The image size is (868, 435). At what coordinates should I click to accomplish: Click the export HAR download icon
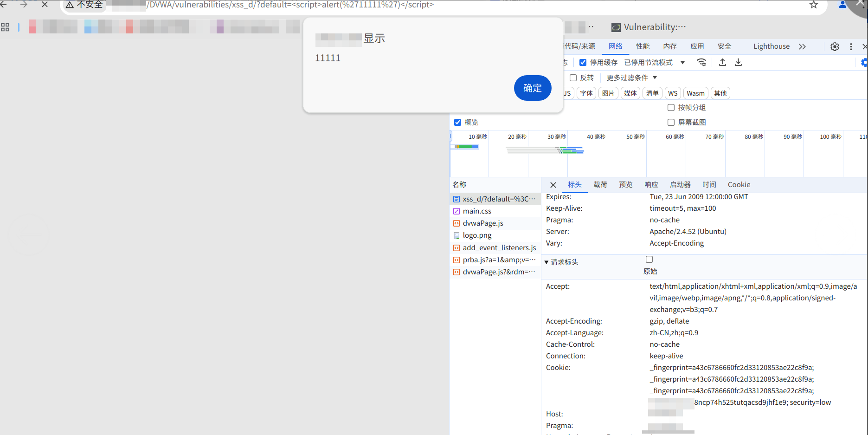point(739,62)
